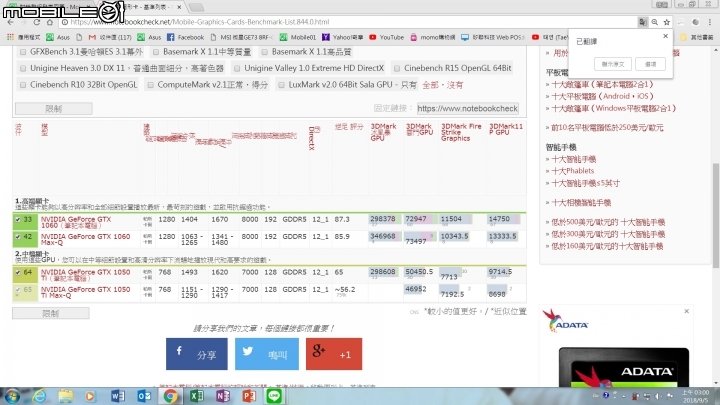Sort by the 3DMark11 P GPU column

point(506,129)
